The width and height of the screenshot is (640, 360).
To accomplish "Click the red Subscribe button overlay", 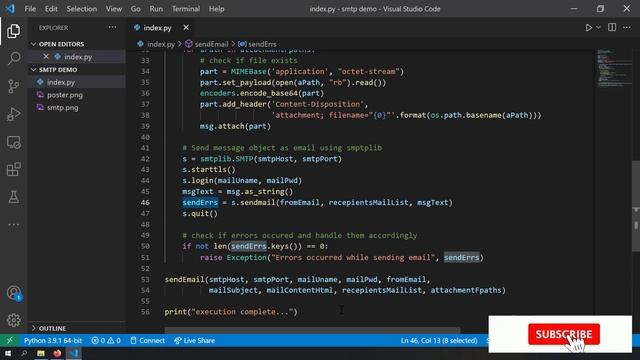I will pos(564,334).
